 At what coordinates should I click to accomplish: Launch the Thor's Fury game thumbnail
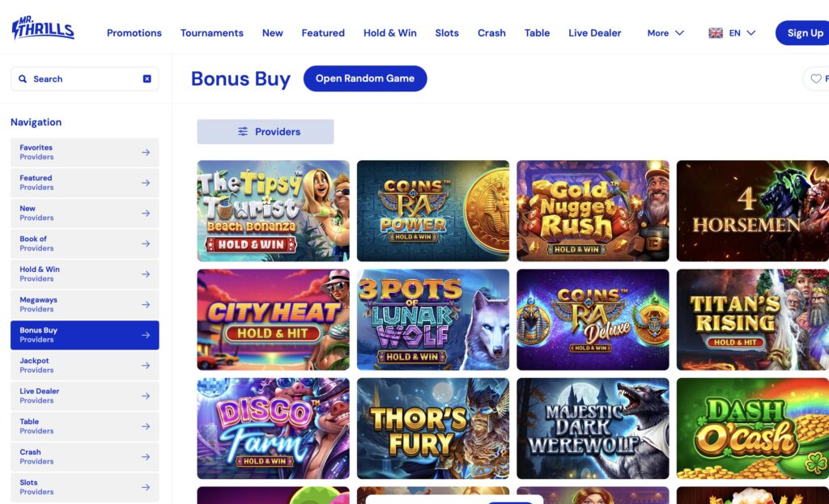pos(433,428)
